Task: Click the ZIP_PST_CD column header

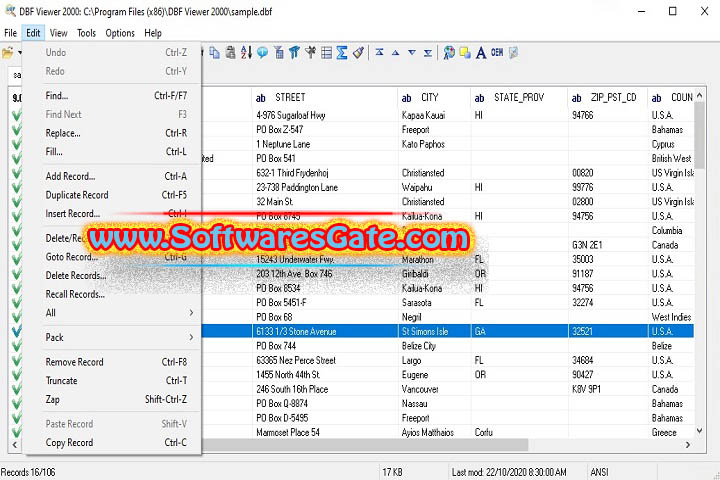Action: click(x=608, y=97)
